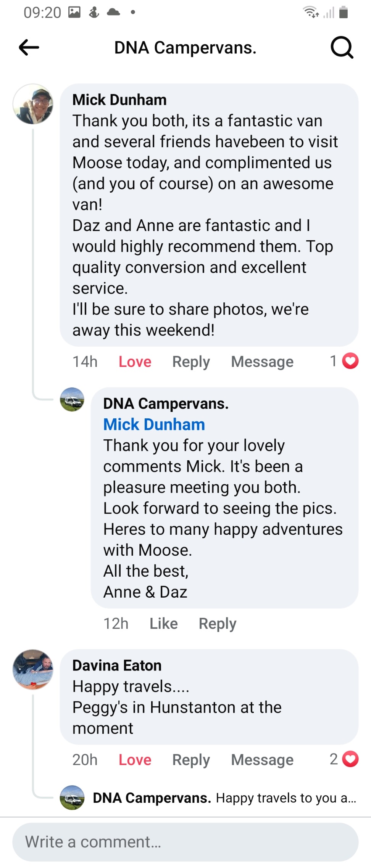Reply to Mick Dunham's comment
The height and width of the screenshot is (868, 371).
[x=191, y=362]
